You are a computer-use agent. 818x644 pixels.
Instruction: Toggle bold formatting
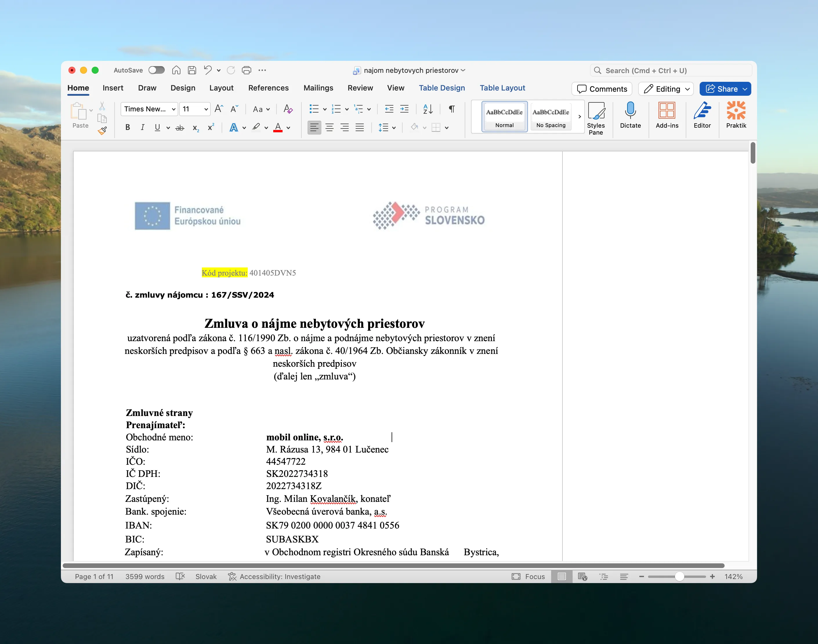coord(127,127)
